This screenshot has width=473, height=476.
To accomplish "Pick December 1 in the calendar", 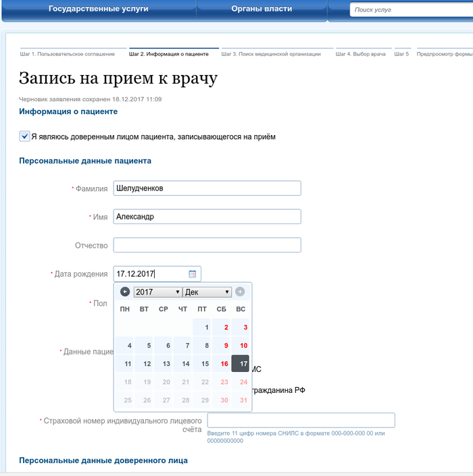I will (x=202, y=327).
